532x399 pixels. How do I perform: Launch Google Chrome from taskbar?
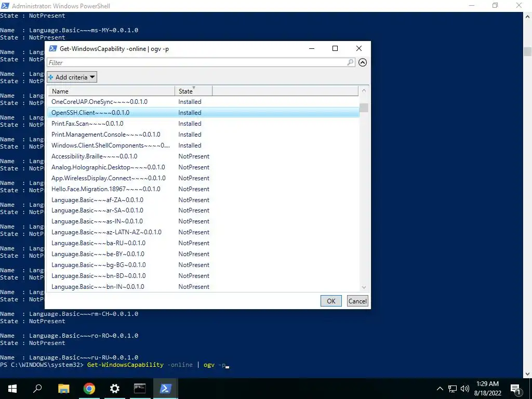(x=89, y=389)
